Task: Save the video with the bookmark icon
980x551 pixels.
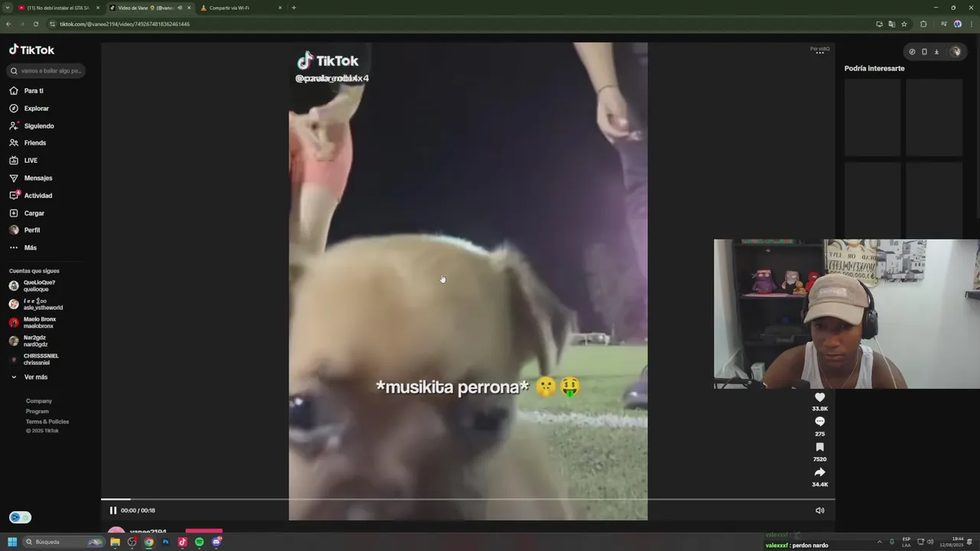Action: click(x=820, y=447)
